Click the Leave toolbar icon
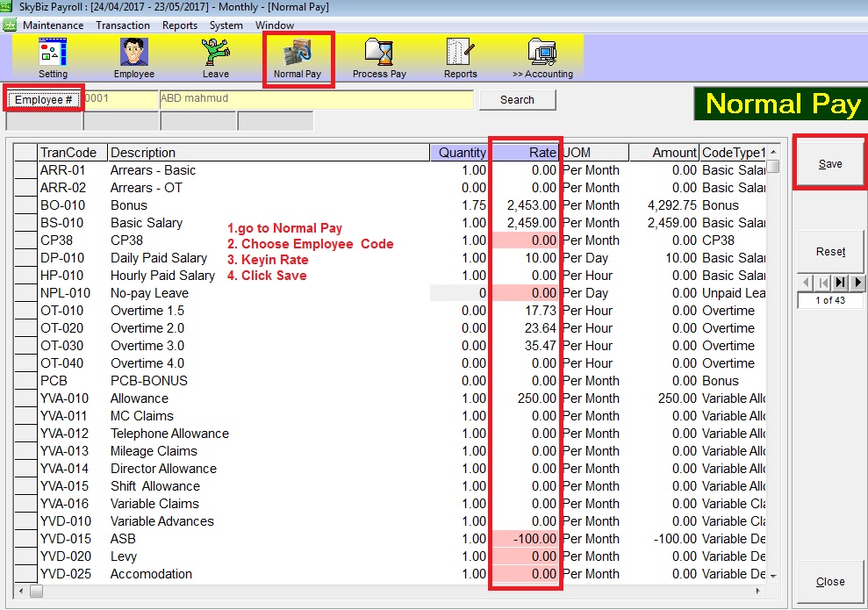This screenshot has height=610, width=868. (x=215, y=59)
